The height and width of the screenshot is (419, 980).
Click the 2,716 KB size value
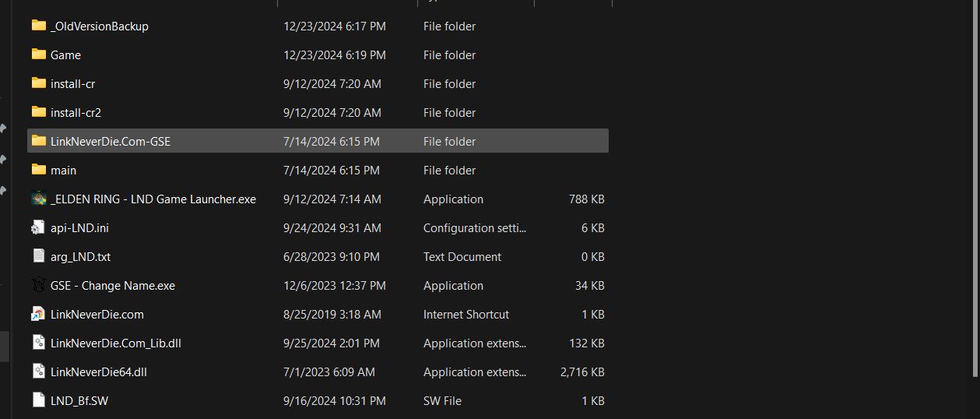tap(581, 372)
